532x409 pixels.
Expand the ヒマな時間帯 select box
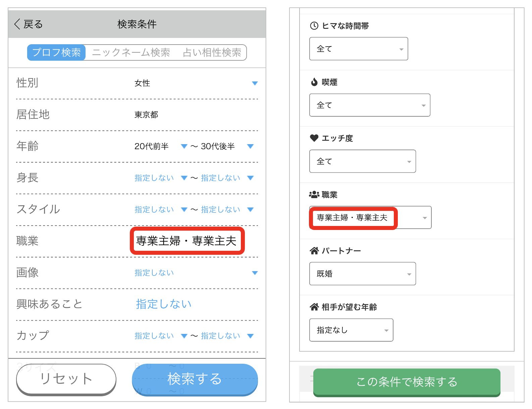[x=358, y=49]
